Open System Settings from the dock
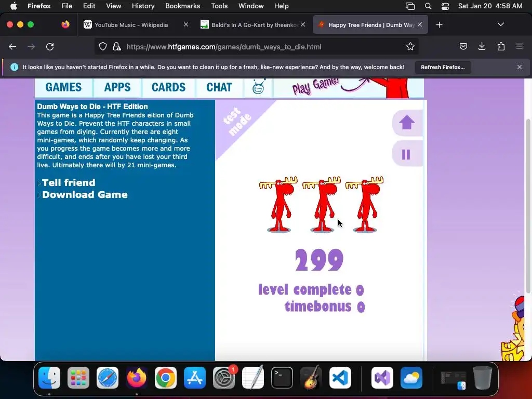 click(224, 378)
